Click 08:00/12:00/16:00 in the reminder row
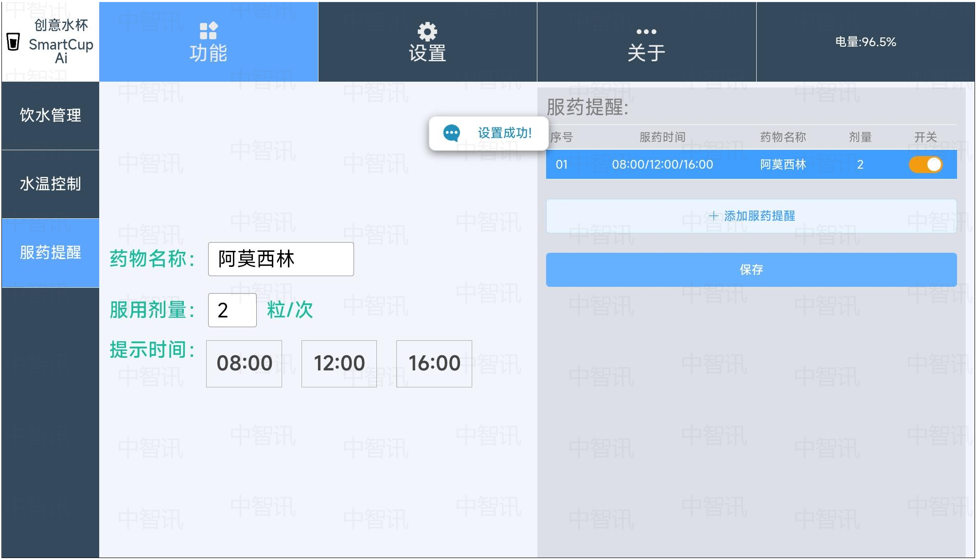This screenshot has width=976, height=560. pos(662,164)
